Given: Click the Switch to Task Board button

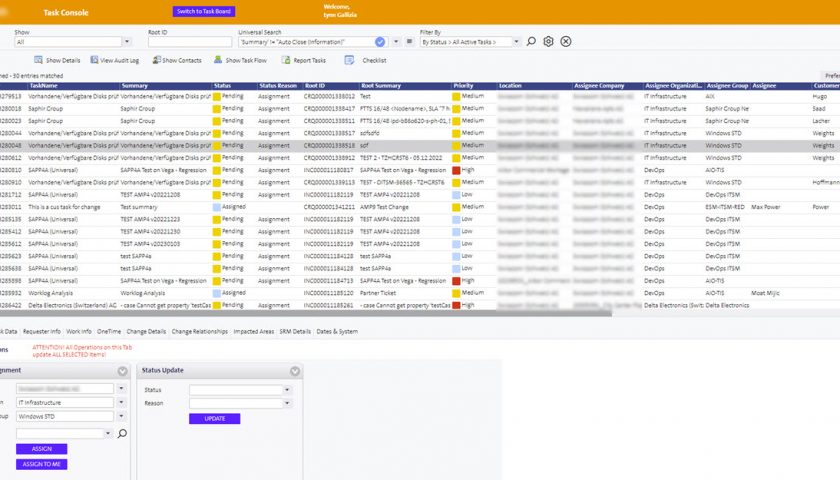Looking at the screenshot, I should coord(204,11).
